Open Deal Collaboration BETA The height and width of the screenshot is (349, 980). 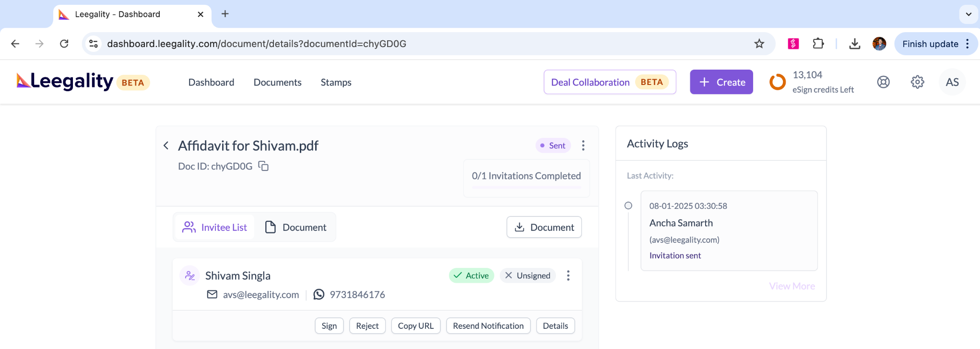tap(610, 82)
